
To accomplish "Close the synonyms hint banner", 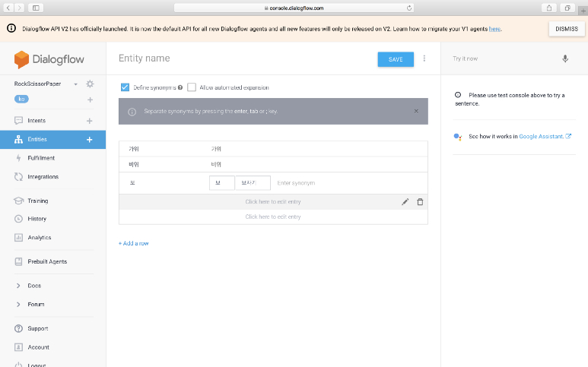I will click(x=416, y=111).
